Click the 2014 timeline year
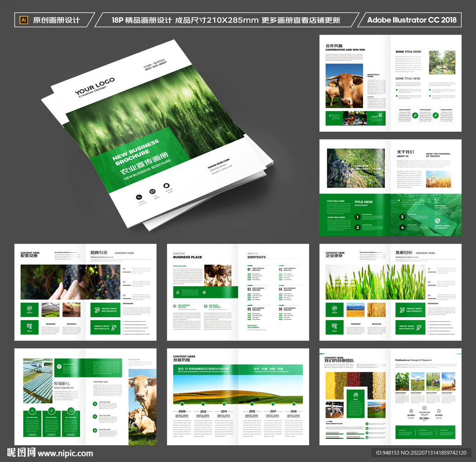 coord(224,411)
